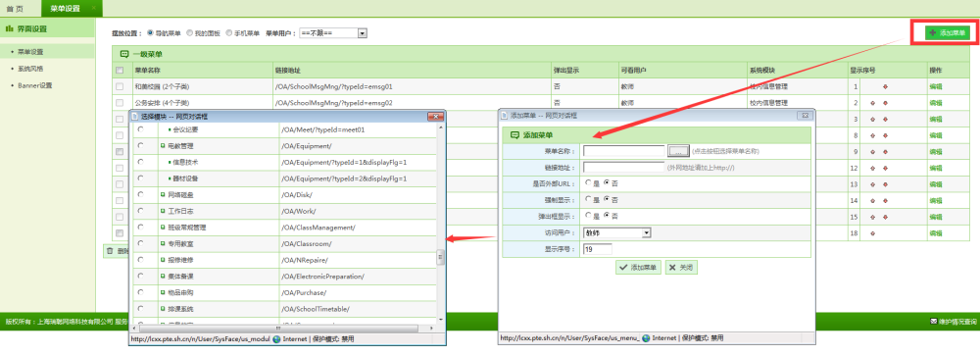980x356 pixels.
Task: Select the 导航菜单 placement radio button
Action: [150, 32]
